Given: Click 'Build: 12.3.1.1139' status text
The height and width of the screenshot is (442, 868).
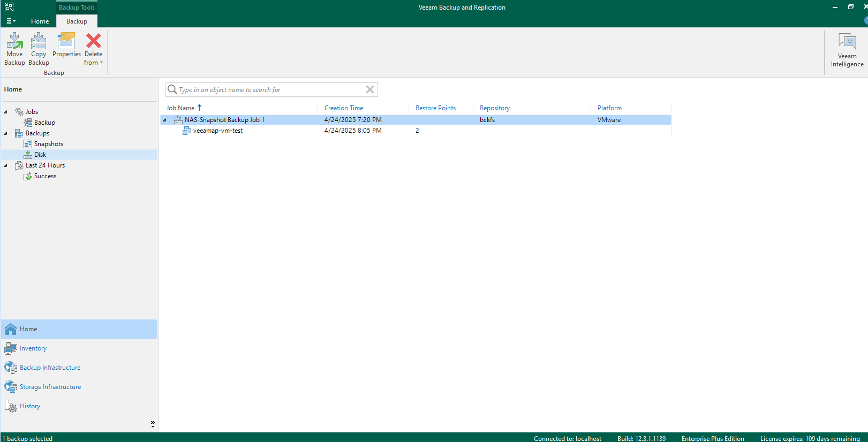Looking at the screenshot, I should pyautogui.click(x=641, y=438).
